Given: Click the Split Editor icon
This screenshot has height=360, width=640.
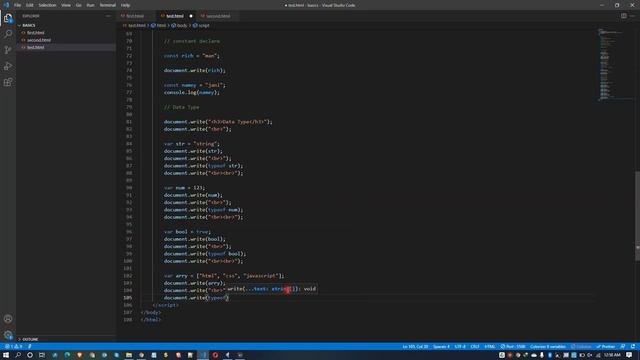Looking at the screenshot, I should click(x=624, y=16).
